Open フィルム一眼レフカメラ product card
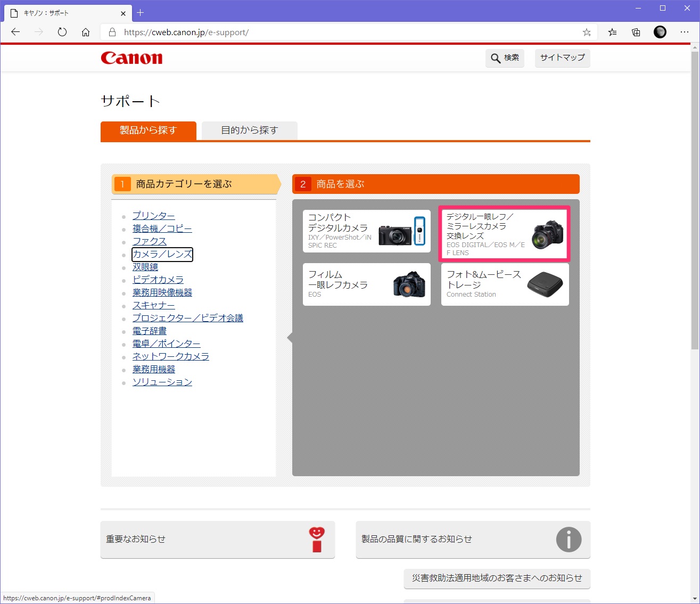This screenshot has width=700, height=604. [x=367, y=284]
